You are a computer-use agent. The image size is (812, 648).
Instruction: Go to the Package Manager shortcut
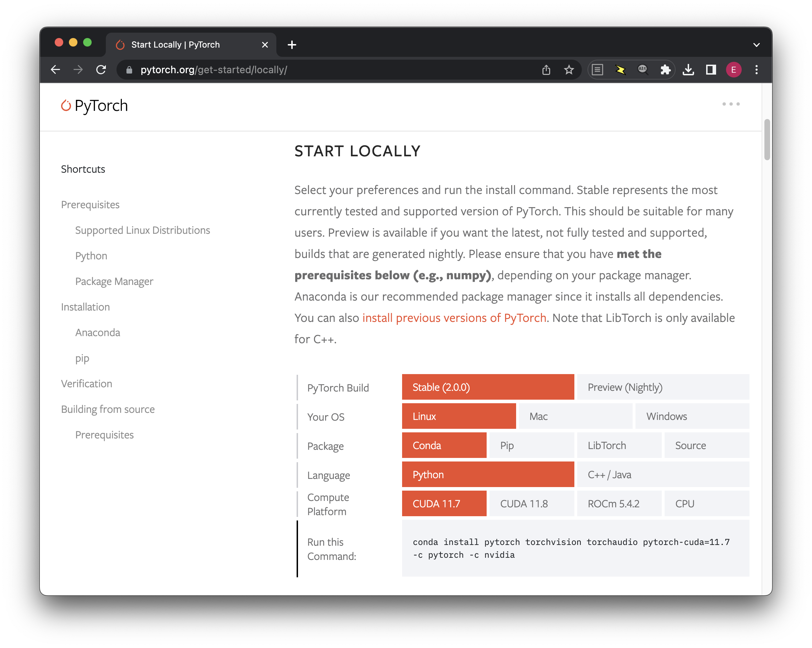pos(114,281)
